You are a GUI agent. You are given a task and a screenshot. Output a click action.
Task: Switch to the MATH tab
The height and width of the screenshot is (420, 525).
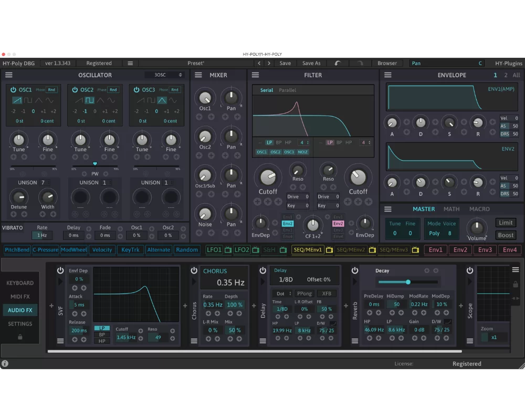point(451,209)
